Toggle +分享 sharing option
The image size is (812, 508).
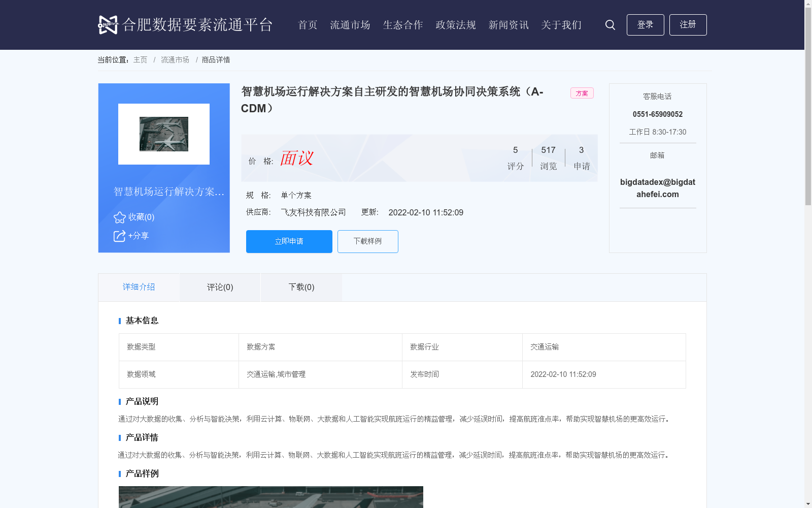pos(138,235)
